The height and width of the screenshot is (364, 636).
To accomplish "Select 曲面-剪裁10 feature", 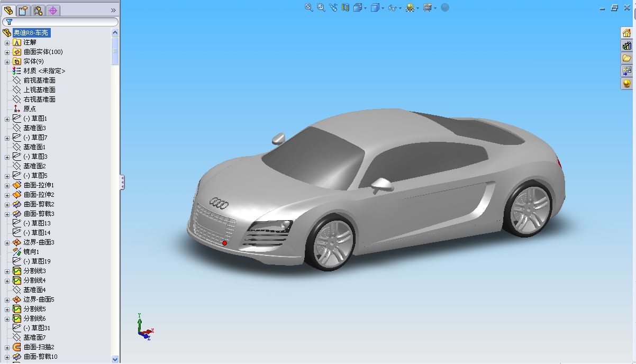I will (x=40, y=357).
